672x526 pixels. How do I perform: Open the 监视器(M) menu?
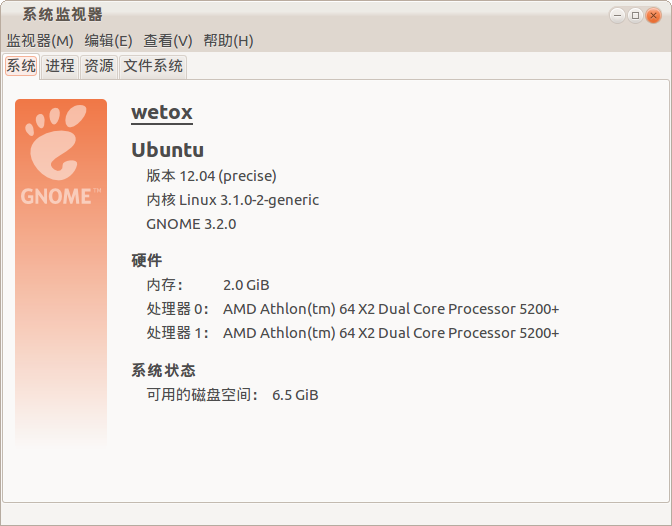click(40, 41)
